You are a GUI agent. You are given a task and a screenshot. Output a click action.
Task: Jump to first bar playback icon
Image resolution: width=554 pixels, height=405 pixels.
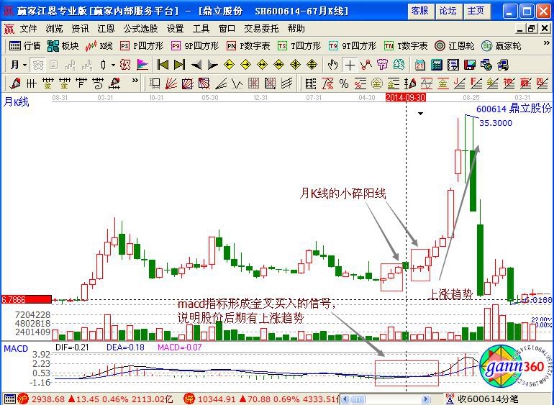[163, 65]
